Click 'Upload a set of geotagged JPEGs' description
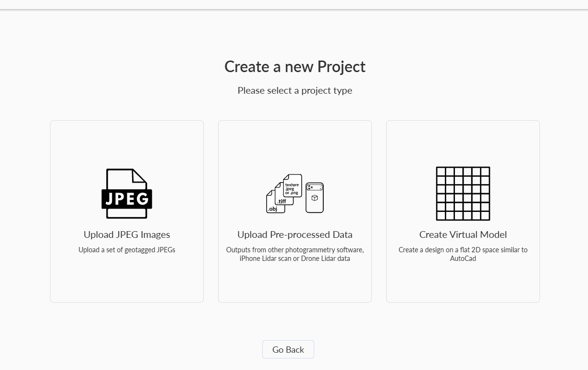 click(x=127, y=250)
